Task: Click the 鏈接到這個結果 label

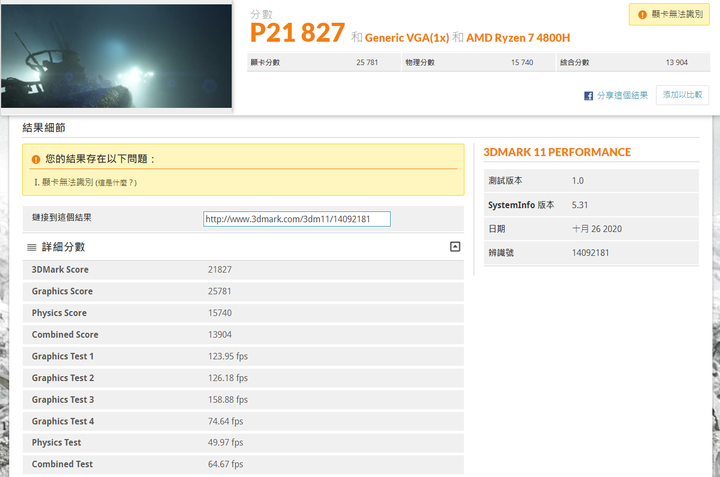Action: pyautogui.click(x=62, y=218)
